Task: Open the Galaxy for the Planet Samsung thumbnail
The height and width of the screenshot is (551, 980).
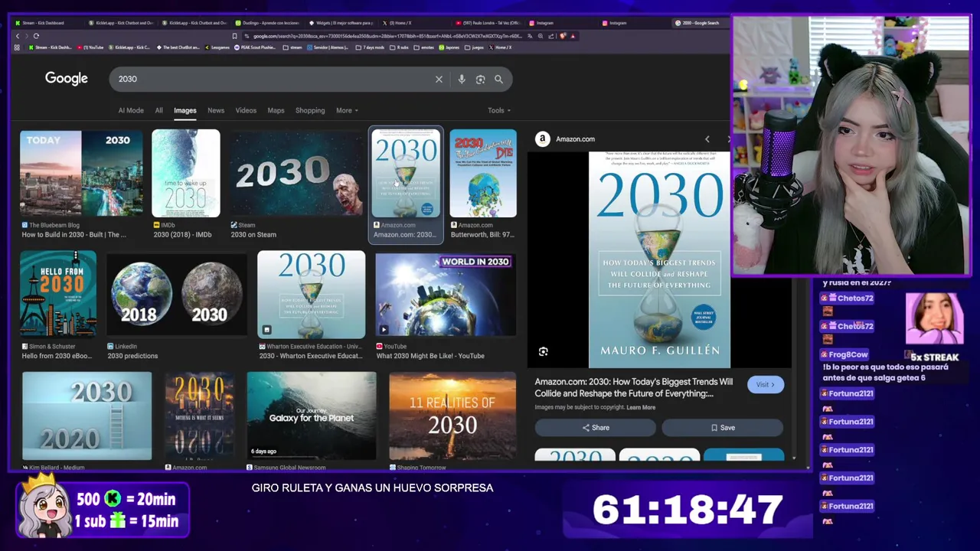Action: [x=312, y=416]
